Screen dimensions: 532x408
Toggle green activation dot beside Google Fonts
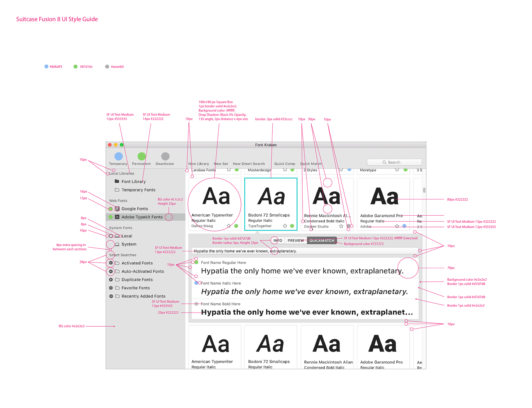tap(111, 209)
